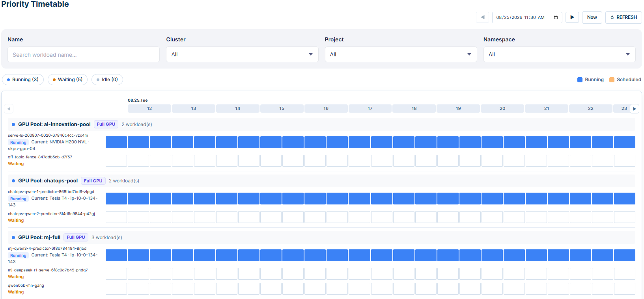Open calendar picker icon in date field
This screenshot has height=299, width=644.
click(556, 17)
